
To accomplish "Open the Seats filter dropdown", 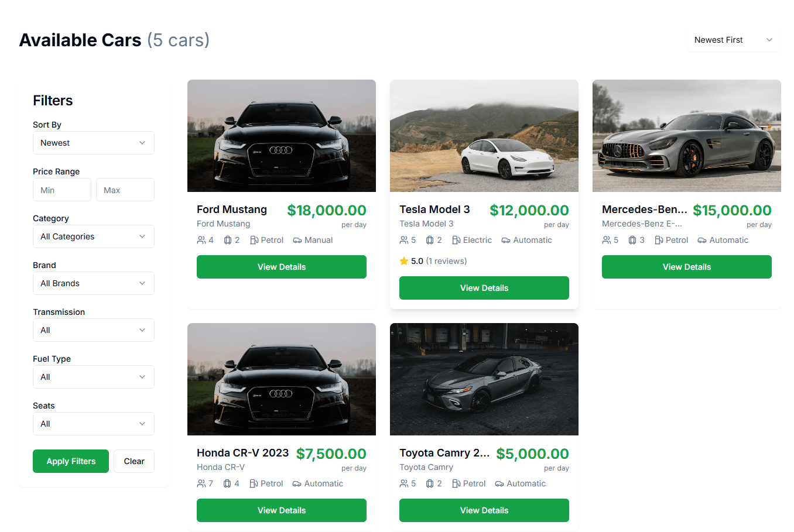I will (93, 423).
